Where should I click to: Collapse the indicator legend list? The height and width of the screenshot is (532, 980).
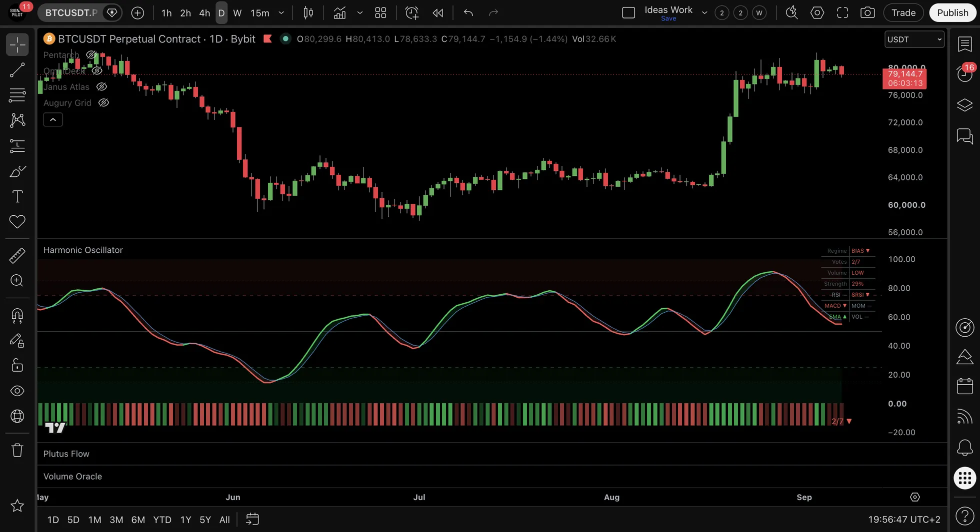tap(53, 120)
